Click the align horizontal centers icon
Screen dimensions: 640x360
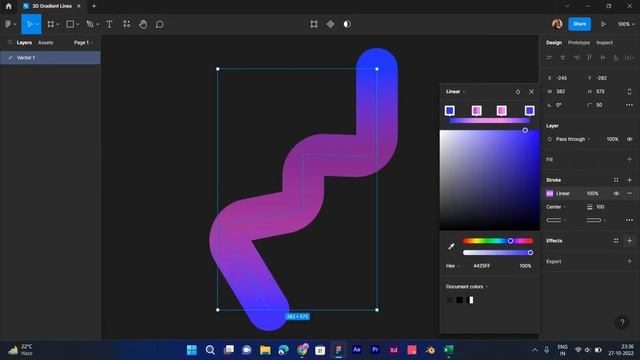562,58
